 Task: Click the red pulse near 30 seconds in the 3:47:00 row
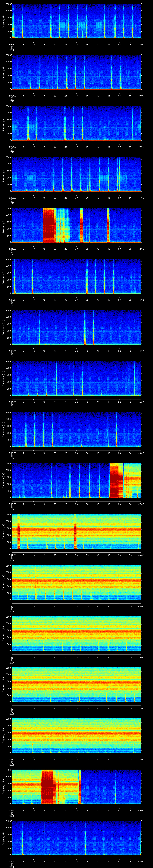click(x=75, y=531)
